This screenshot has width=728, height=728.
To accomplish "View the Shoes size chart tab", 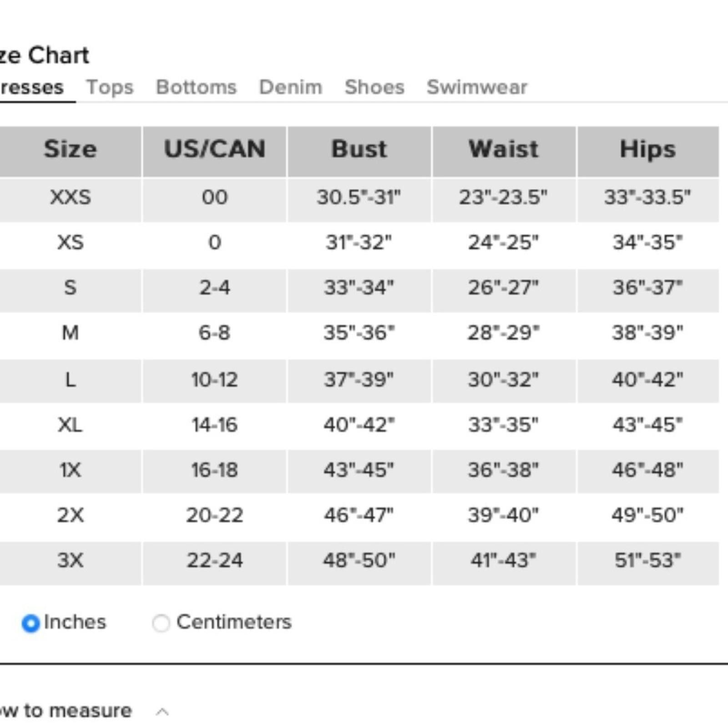I will pos(374,87).
